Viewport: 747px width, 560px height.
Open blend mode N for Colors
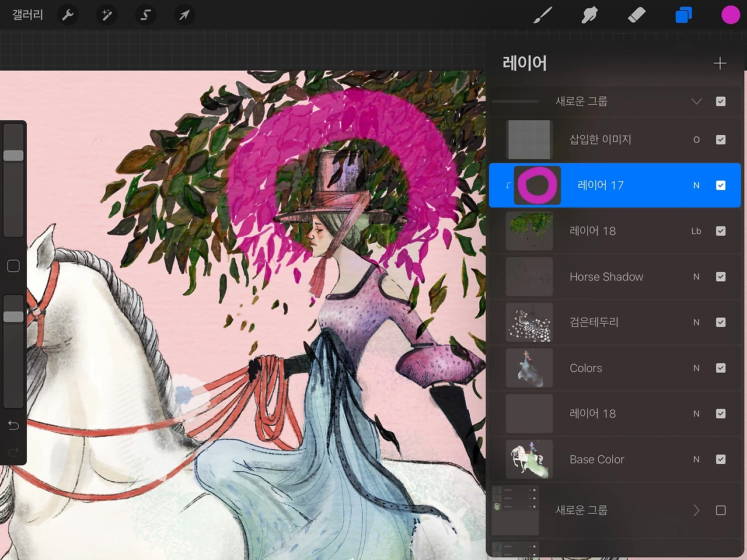pyautogui.click(x=696, y=368)
